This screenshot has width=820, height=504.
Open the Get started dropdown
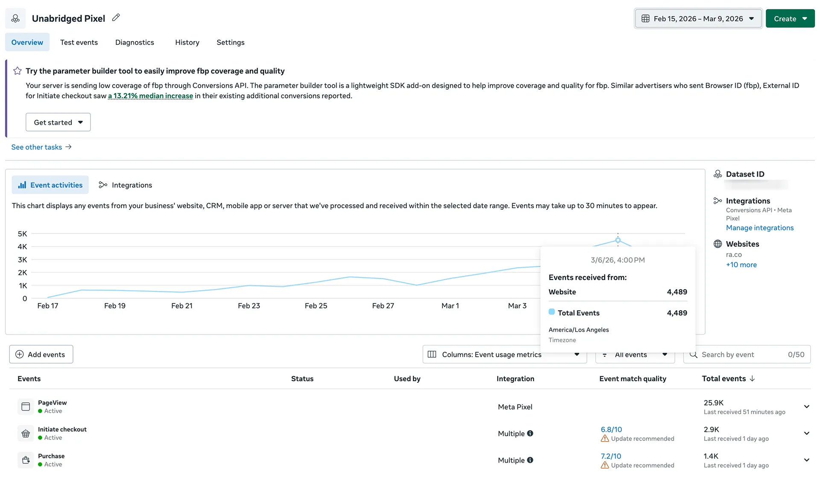click(58, 122)
